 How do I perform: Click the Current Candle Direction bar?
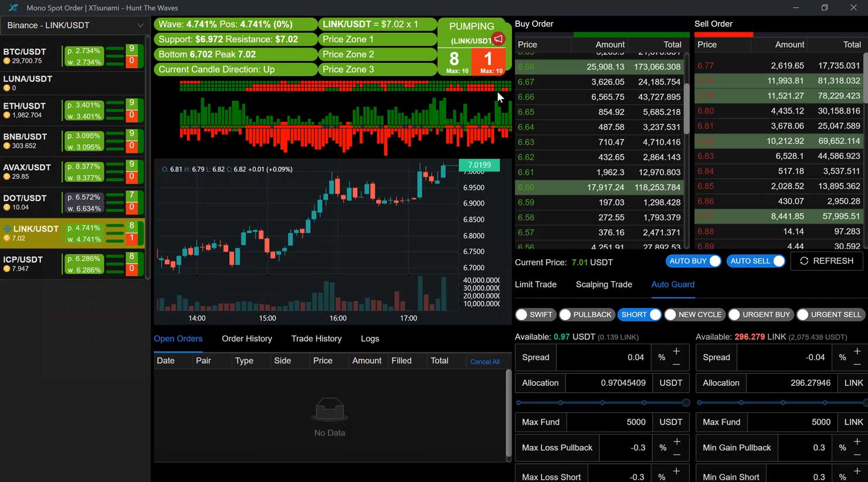click(235, 69)
